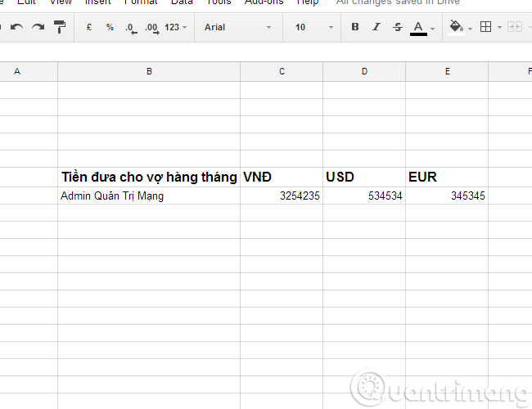The image size is (532, 409).
Task: Decrease decimal places icon
Action: [x=131, y=28]
